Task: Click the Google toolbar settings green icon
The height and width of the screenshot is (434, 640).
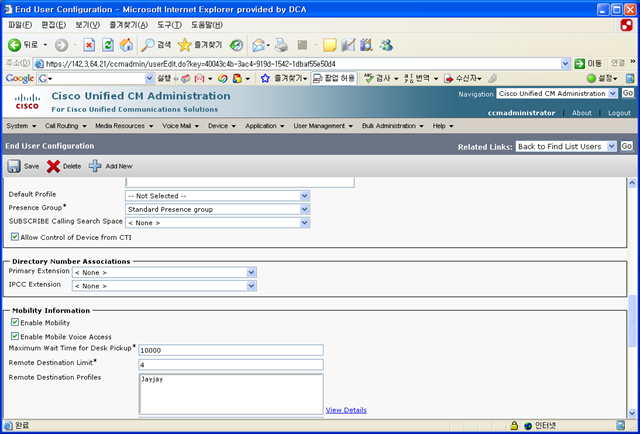Action: click(591, 78)
